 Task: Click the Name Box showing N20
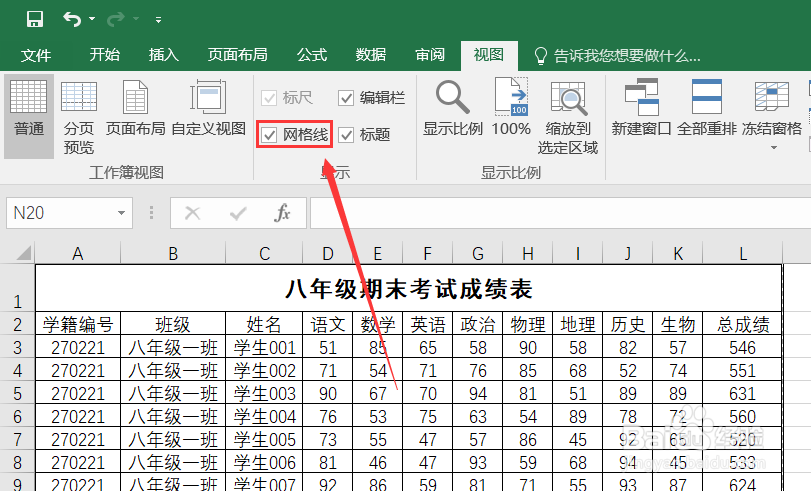[x=61, y=213]
